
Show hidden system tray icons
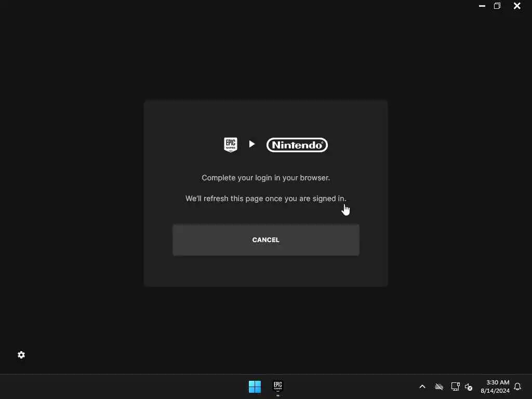tap(422, 387)
